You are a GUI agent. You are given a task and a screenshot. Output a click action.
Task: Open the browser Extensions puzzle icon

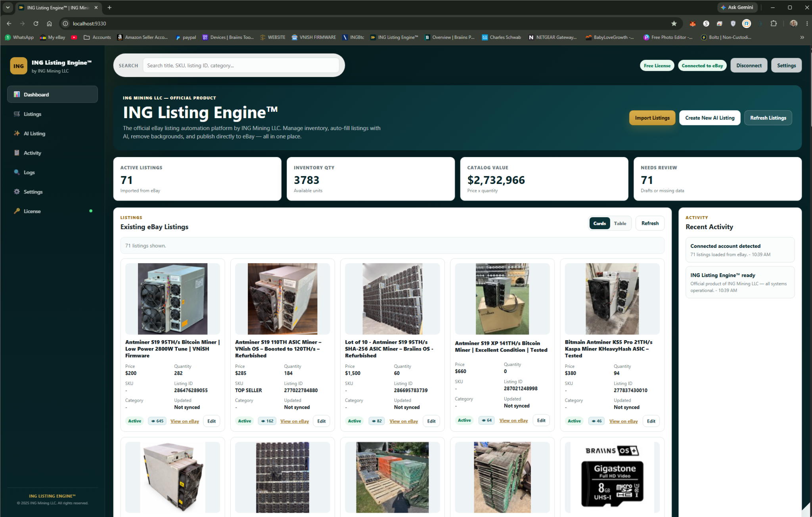773,23
